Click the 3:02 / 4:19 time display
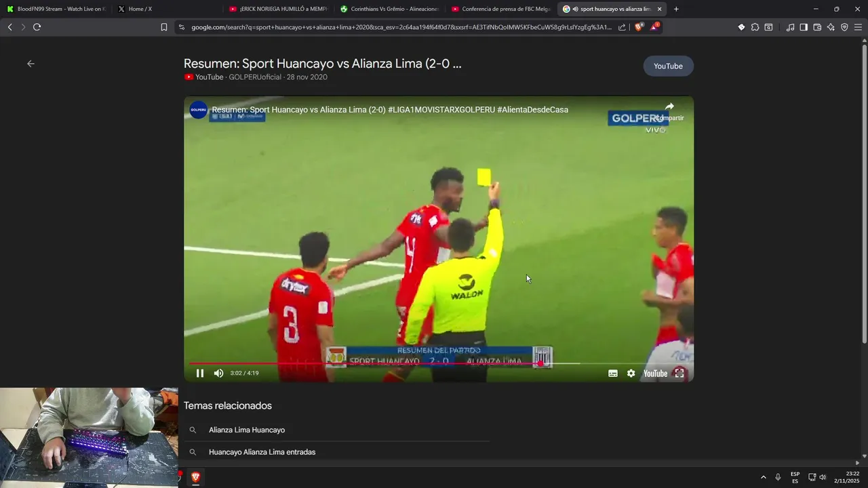 244,373
